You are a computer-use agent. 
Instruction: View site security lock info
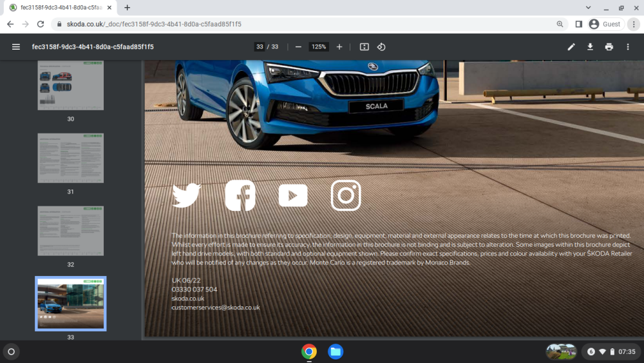(x=59, y=25)
